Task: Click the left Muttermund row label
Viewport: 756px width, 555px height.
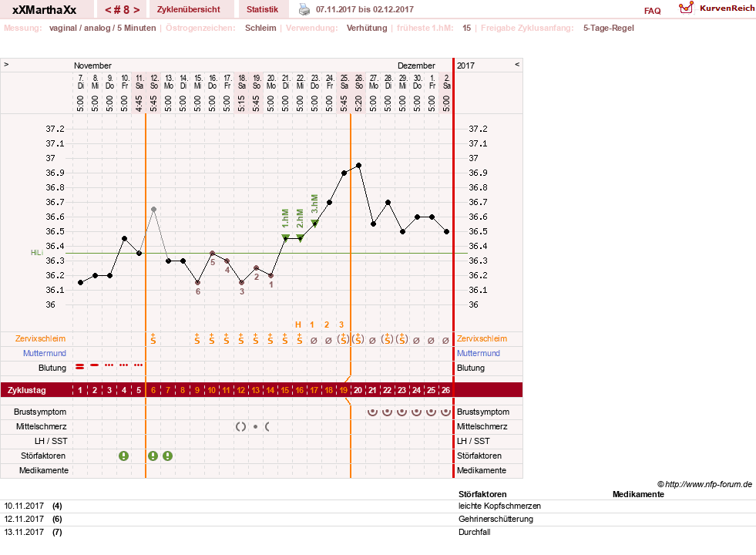Action: 45,353
